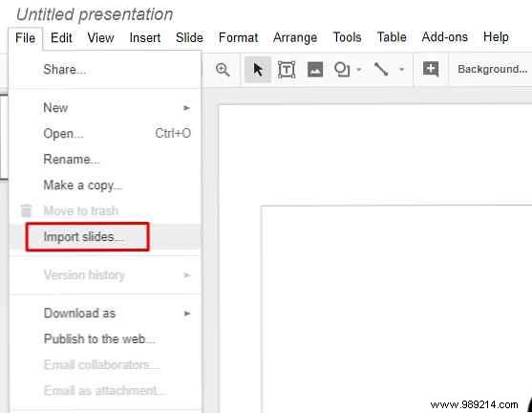This screenshot has width=532, height=413.
Task: Click the Background... toolbar button
Action: 492,69
